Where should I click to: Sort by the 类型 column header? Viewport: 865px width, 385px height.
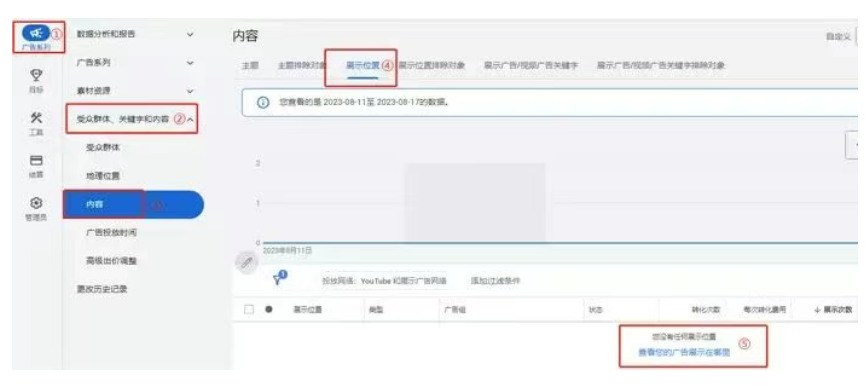(x=376, y=310)
